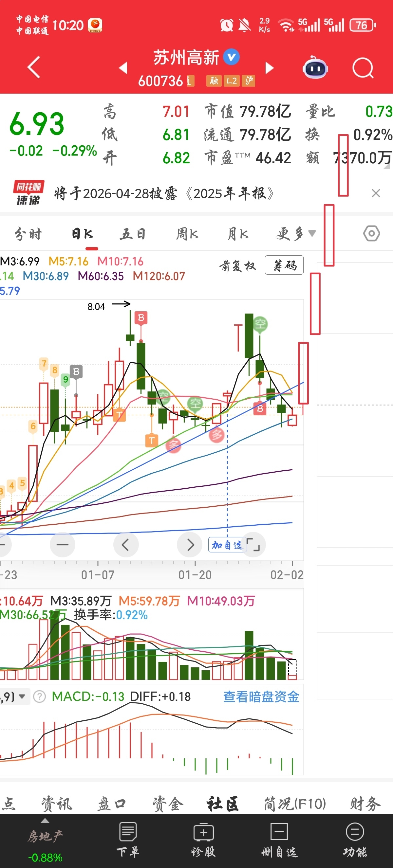The image size is (393, 868).
Task: Open the 同花顺速递 news logo
Action: [x=28, y=193]
